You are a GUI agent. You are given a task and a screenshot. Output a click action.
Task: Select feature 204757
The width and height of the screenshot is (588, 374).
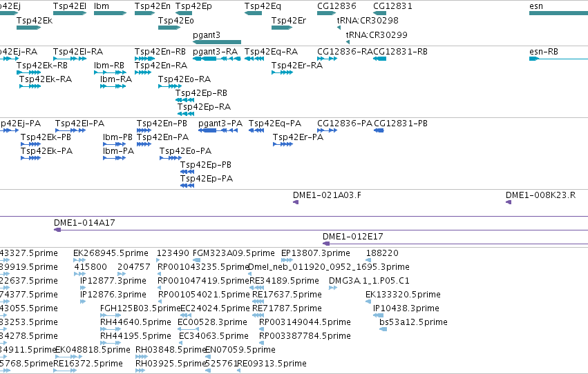(x=122, y=274)
